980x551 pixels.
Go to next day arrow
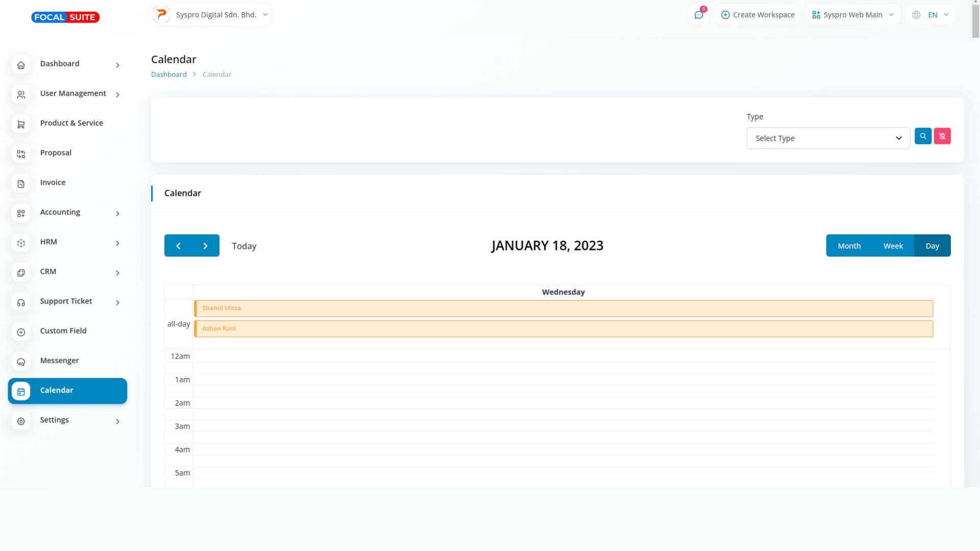coord(206,246)
